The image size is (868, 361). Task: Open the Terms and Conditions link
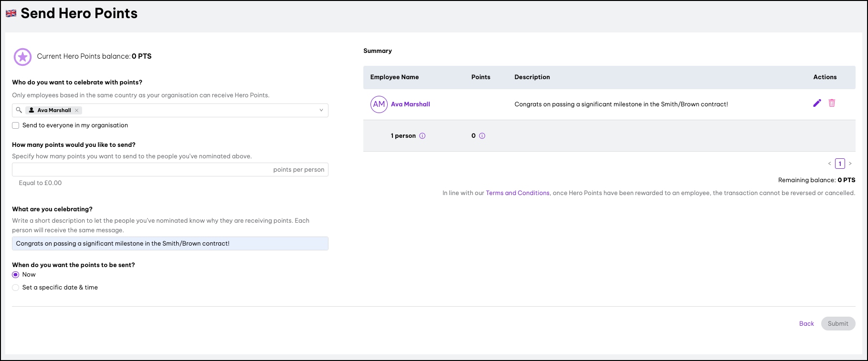click(518, 193)
